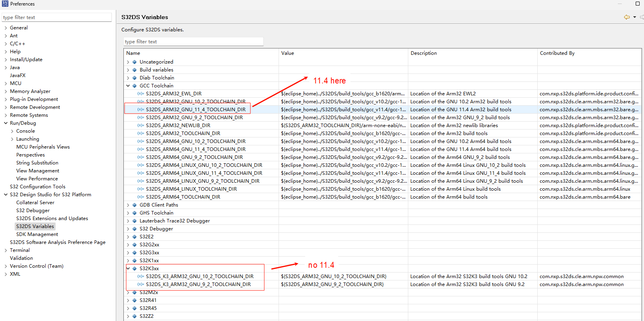Viewport: 644px width, 321px height.
Task: Click the Uncategorized group diamond icon
Action: point(135,62)
